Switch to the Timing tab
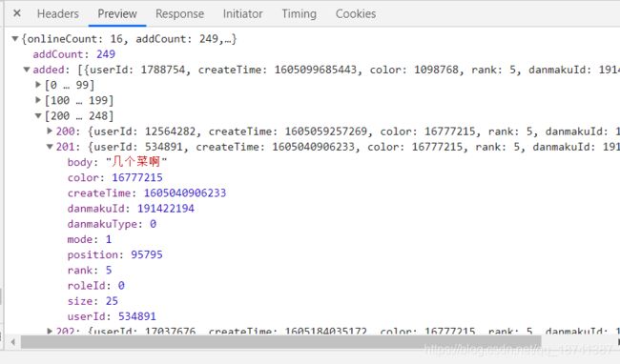Screen dimensions: 620x364 pyautogui.click(x=300, y=14)
